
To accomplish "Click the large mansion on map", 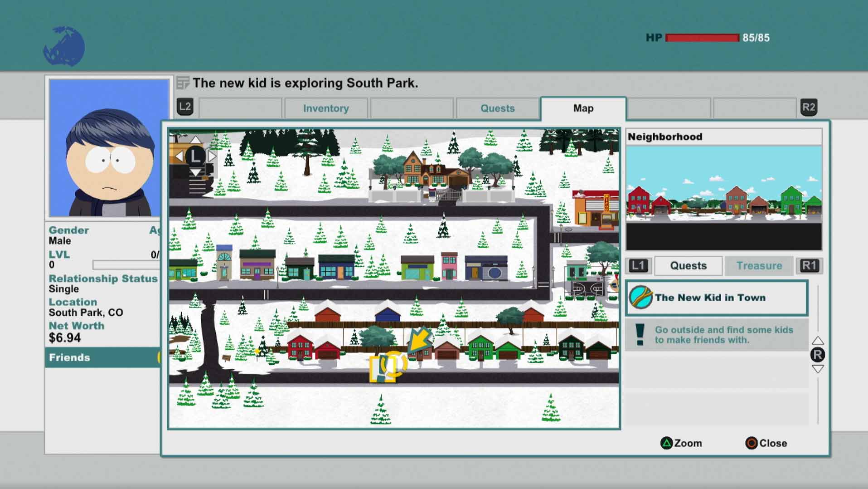I will [x=436, y=170].
